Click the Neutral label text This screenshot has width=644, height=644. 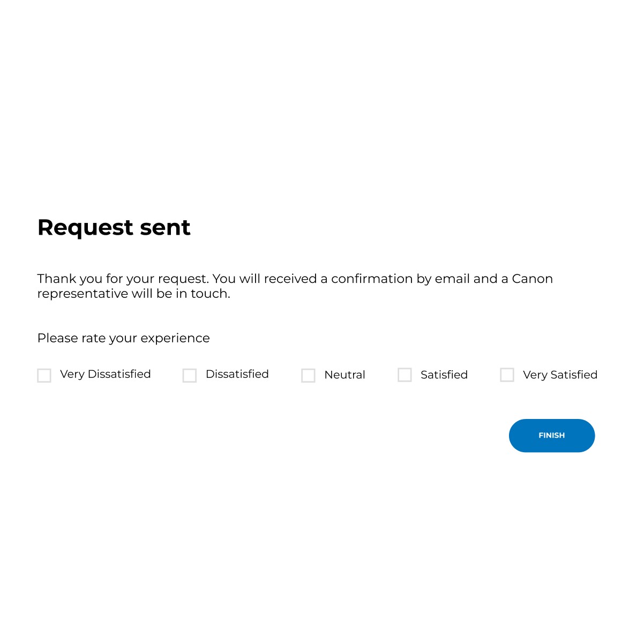pos(345,375)
